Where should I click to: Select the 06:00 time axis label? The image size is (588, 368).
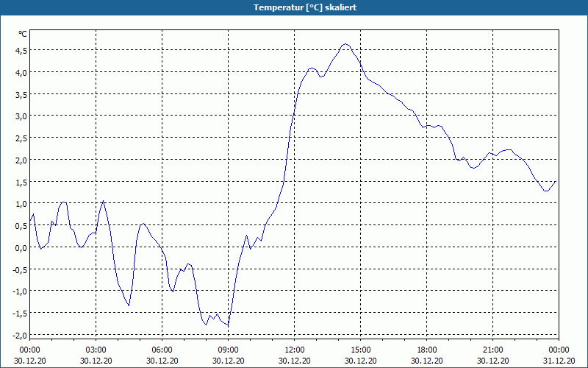(x=162, y=350)
